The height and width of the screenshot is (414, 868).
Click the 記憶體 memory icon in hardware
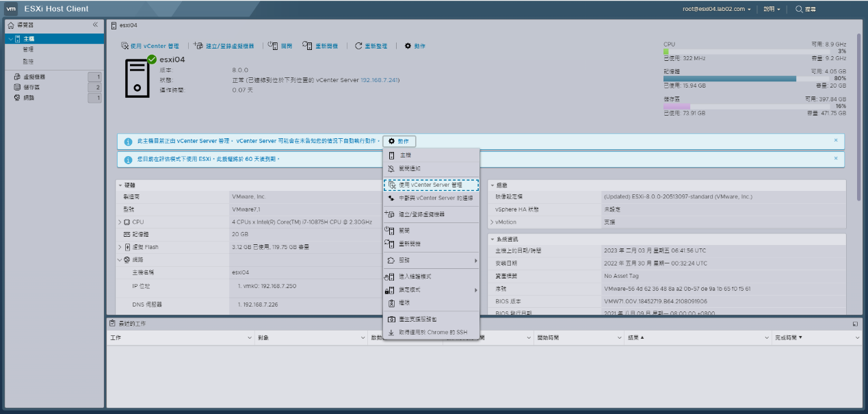pyautogui.click(x=127, y=235)
